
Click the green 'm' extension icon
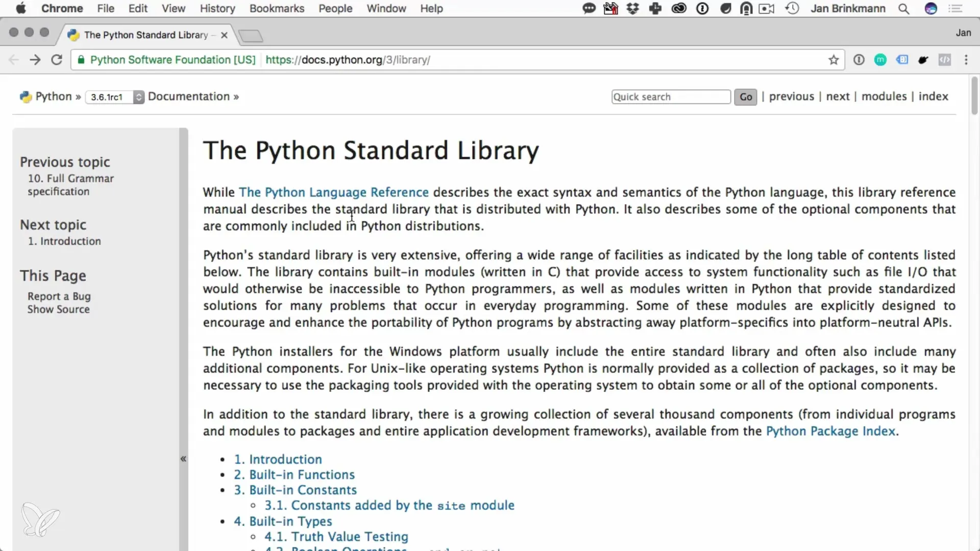click(x=880, y=60)
